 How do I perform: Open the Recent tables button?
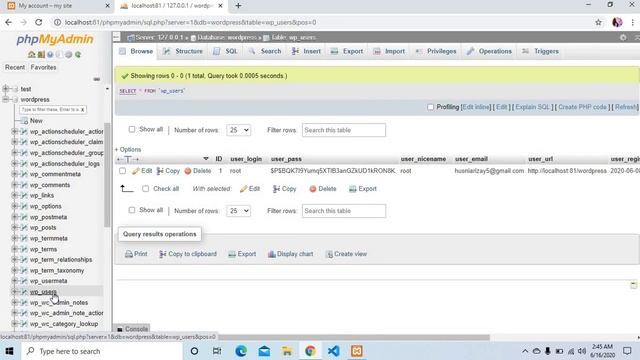(15, 67)
